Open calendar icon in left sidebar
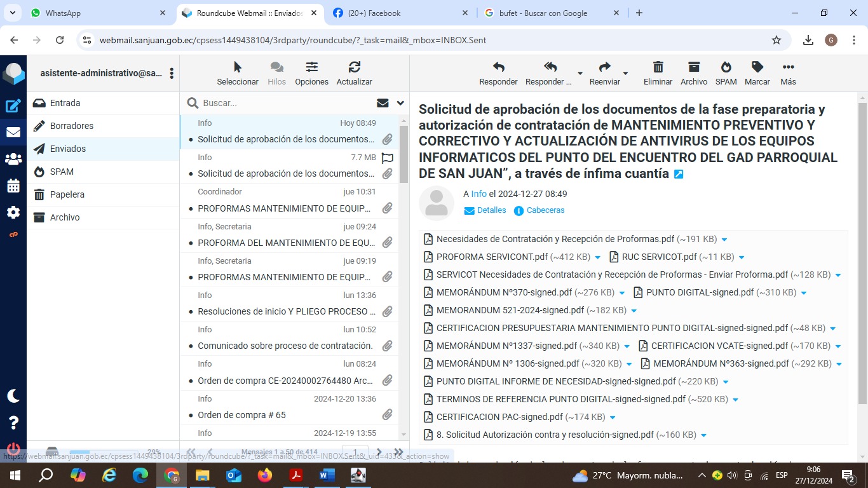The image size is (868, 488). click(13, 186)
